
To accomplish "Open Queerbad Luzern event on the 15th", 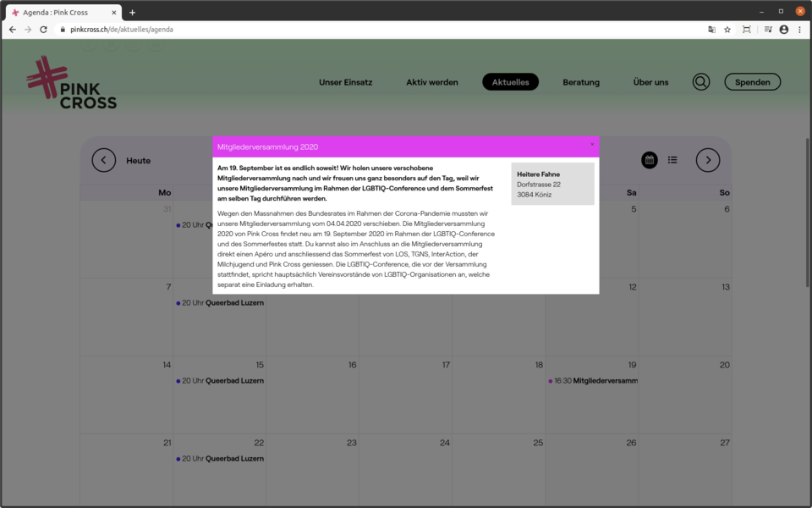I will [221, 380].
